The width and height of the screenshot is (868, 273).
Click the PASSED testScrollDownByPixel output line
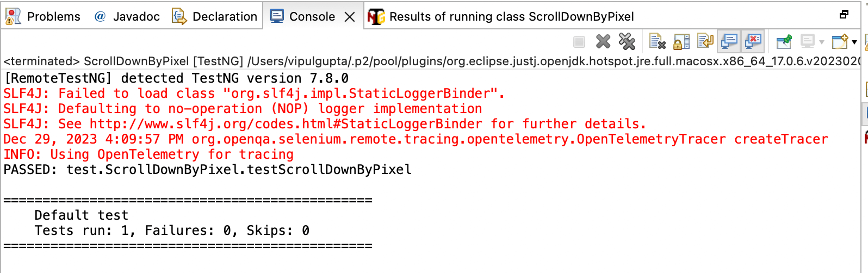(207, 170)
